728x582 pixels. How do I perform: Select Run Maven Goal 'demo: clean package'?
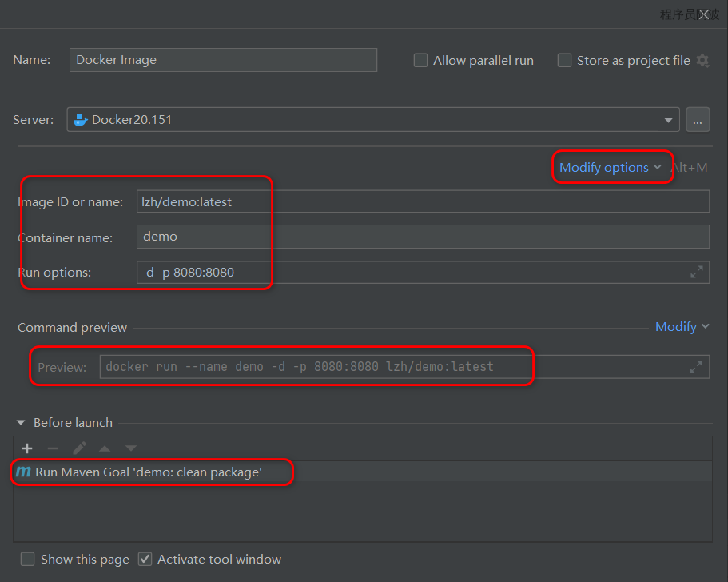click(148, 472)
